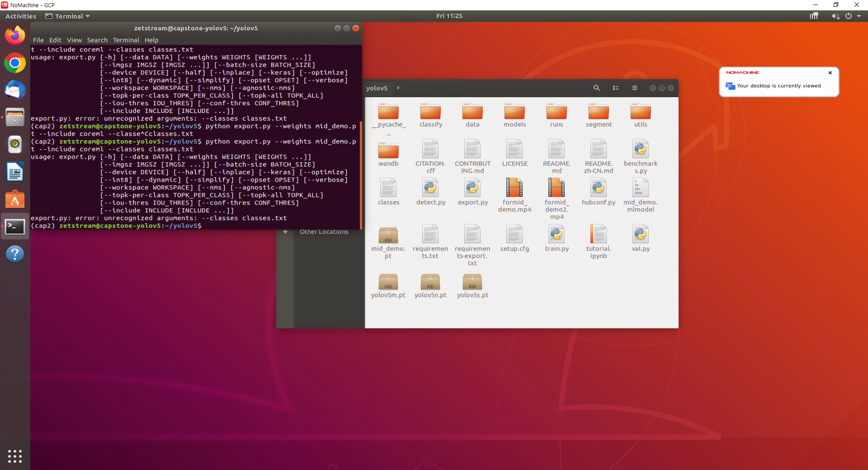The image size is (868, 470).
Task: Click Activities in the top bar
Action: 20,16
